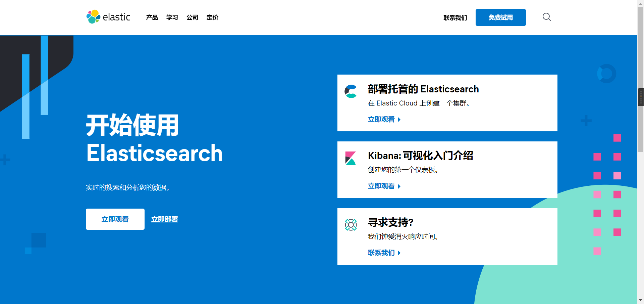Click the scrollbar down arrow
The height and width of the screenshot is (304, 644).
coord(641,300)
